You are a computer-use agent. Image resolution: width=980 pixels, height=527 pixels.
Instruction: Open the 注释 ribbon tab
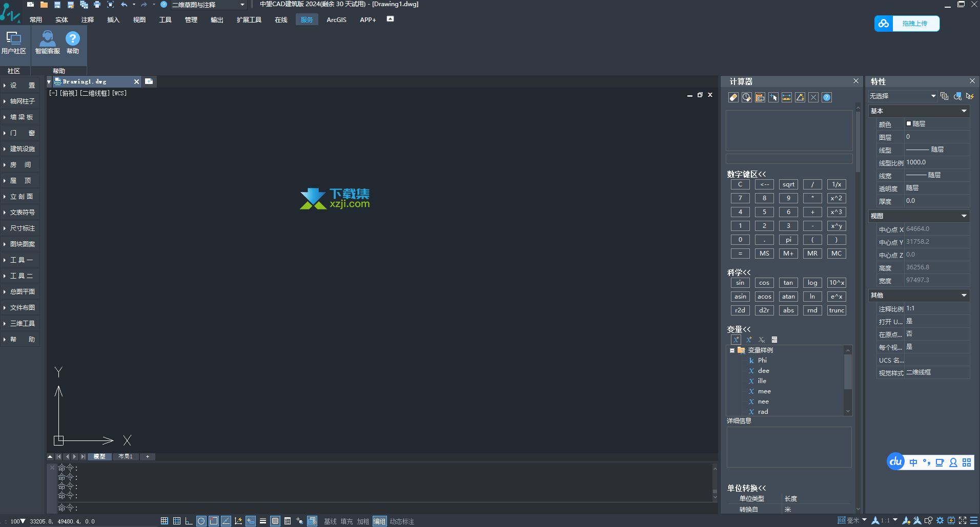coord(88,20)
